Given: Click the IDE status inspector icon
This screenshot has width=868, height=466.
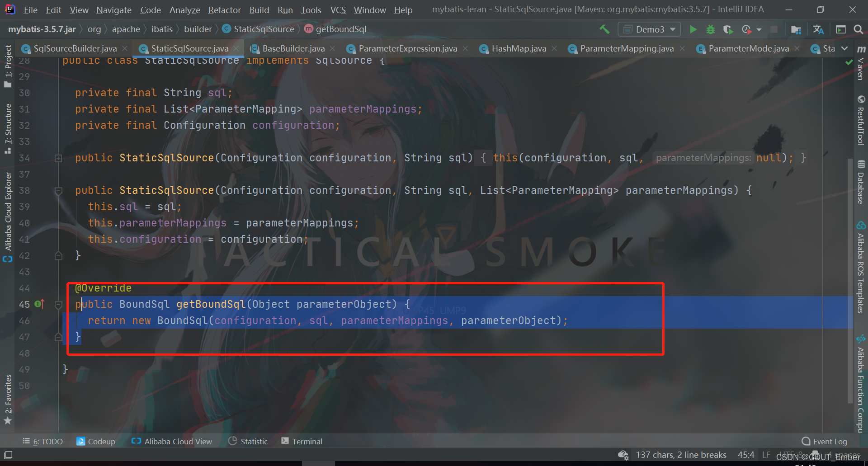Looking at the screenshot, I should click(x=623, y=455).
